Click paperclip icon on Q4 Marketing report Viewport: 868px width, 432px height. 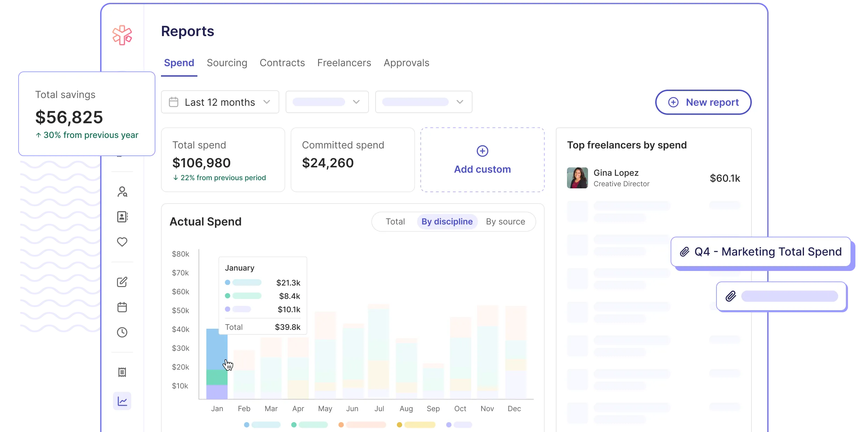tap(685, 252)
